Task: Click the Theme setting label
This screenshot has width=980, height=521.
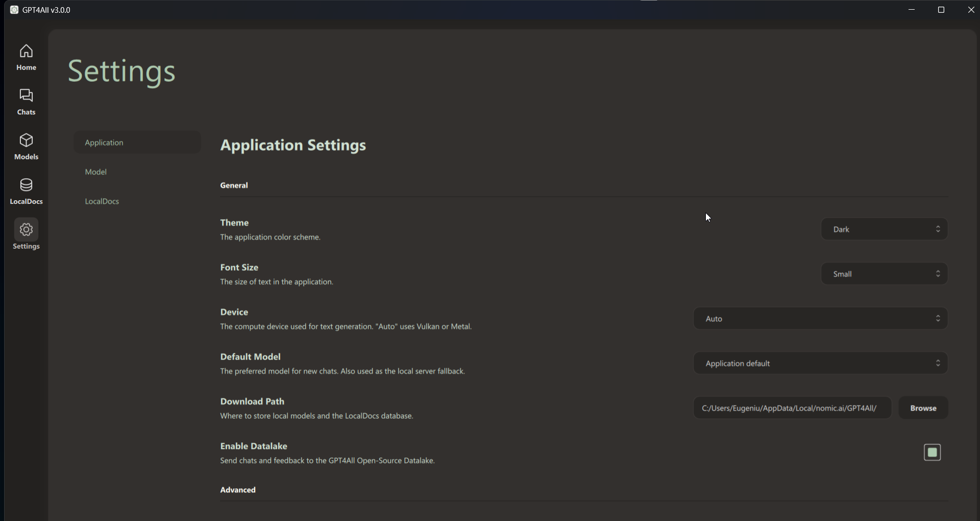Action: pyautogui.click(x=234, y=223)
